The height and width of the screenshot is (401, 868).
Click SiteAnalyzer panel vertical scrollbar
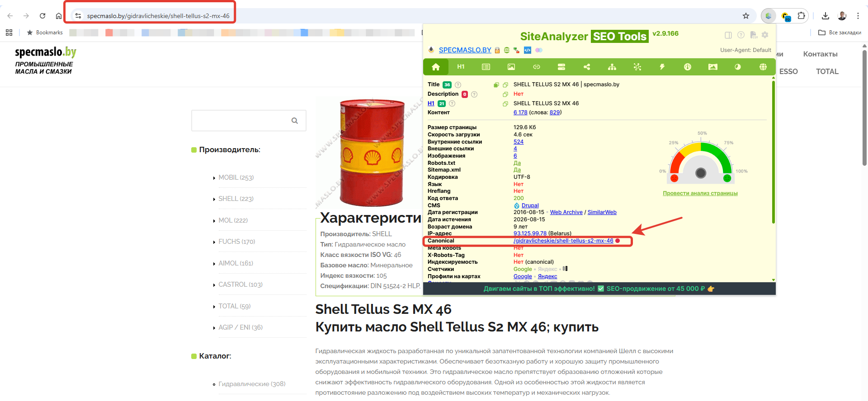click(x=774, y=152)
